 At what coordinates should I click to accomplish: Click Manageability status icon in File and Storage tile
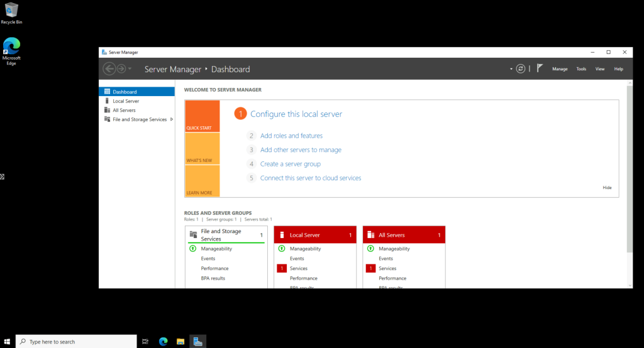coord(192,249)
